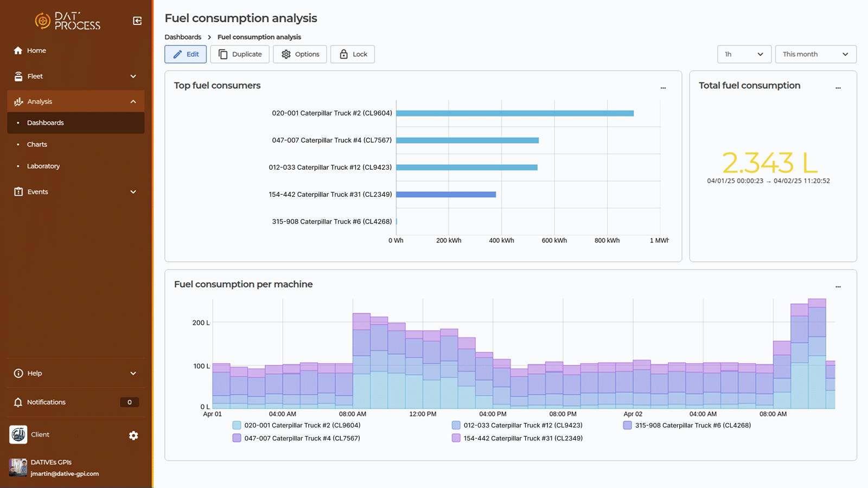
Task: Open the Charts menu item
Action: click(37, 145)
